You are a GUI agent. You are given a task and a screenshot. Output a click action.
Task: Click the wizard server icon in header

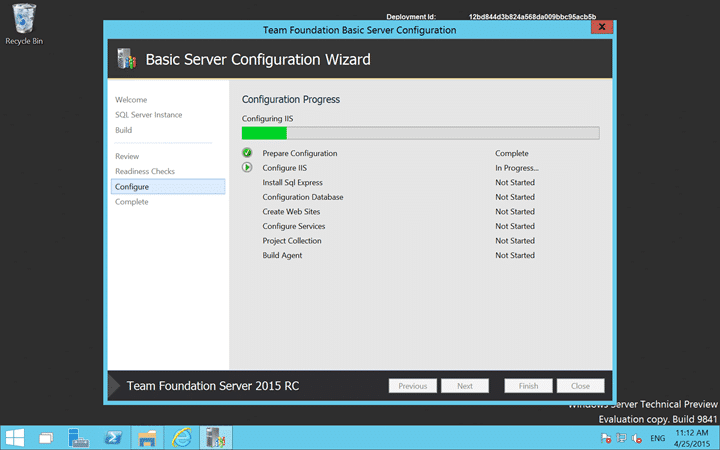click(x=127, y=59)
